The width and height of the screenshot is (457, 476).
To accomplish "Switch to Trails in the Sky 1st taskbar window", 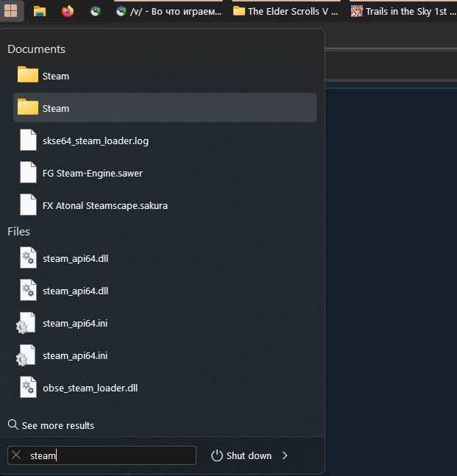I will [403, 11].
